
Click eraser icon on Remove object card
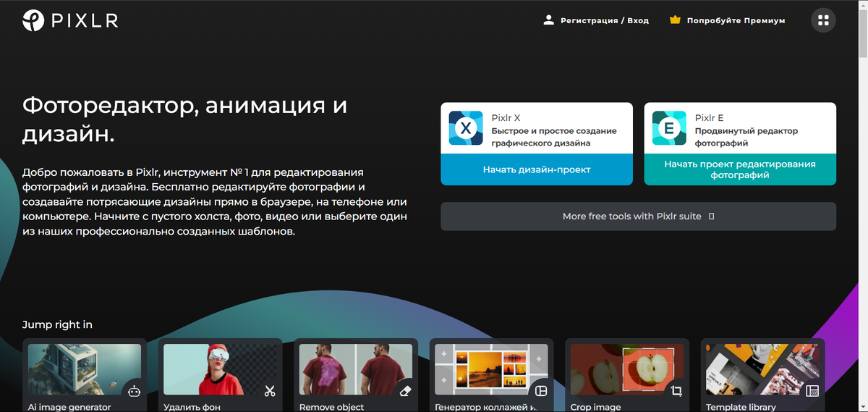click(x=405, y=391)
